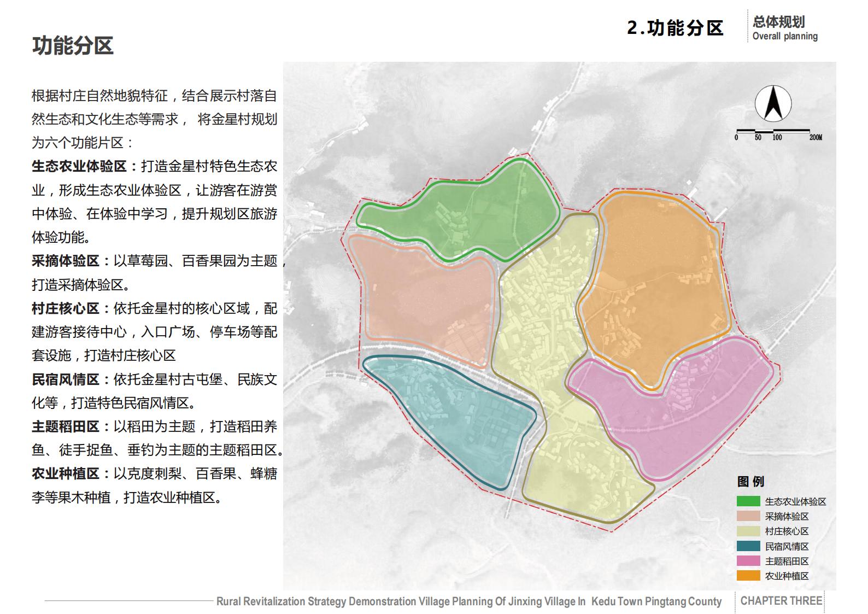Click the green 生态农业体验区 legend swatch
Image resolution: width=868 pixels, height=614 pixels.
(x=748, y=501)
